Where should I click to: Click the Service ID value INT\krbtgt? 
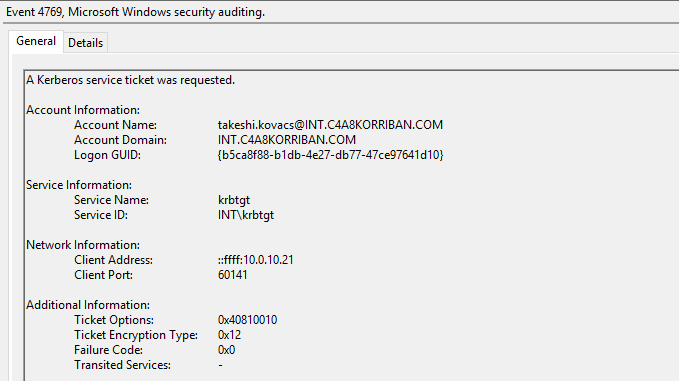(x=246, y=215)
